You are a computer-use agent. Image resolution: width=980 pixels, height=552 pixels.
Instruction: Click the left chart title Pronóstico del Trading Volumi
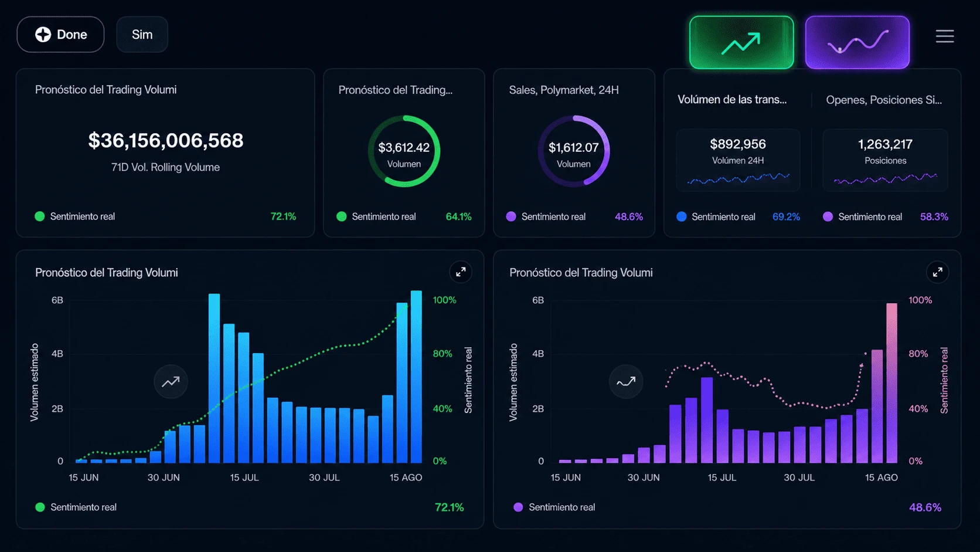point(107,273)
